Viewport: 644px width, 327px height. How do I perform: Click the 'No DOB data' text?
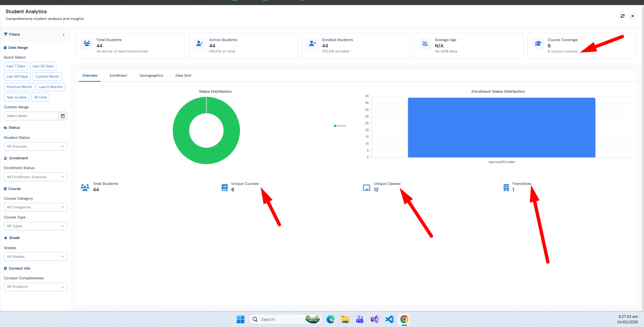(446, 51)
